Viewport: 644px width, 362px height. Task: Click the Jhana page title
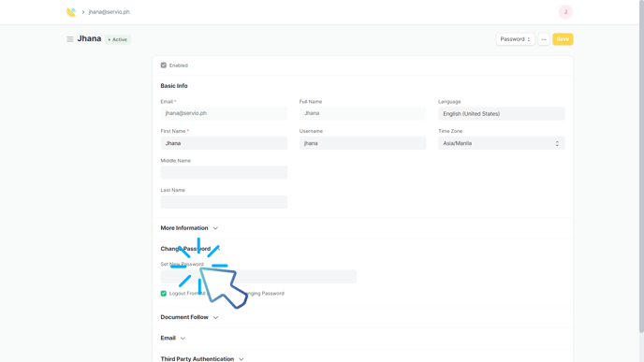(x=89, y=38)
